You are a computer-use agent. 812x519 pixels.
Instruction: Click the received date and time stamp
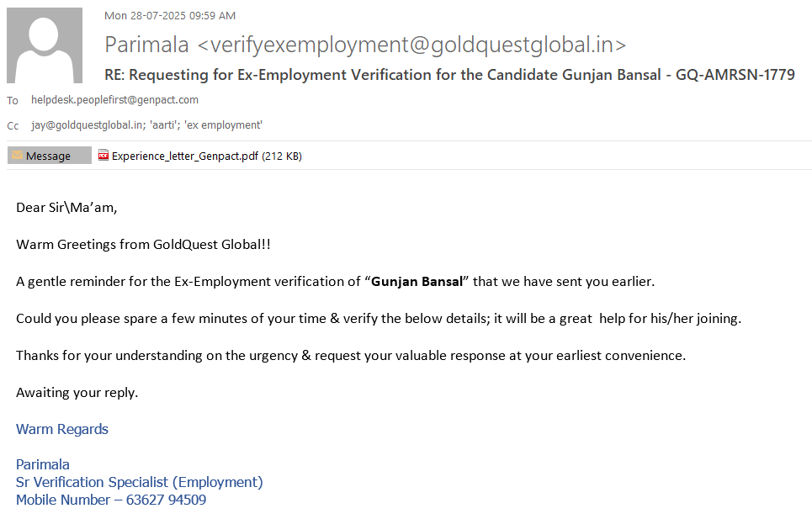click(170, 15)
